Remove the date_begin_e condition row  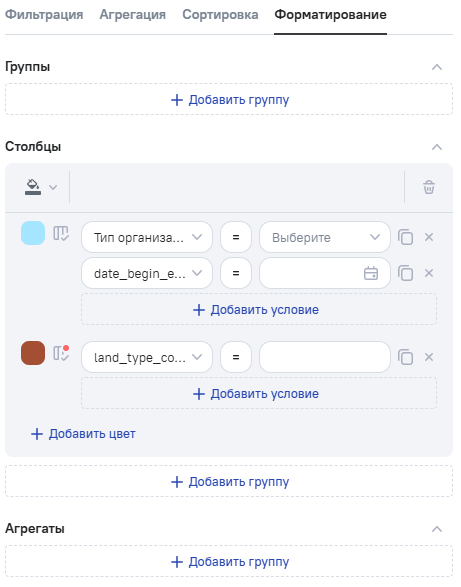[429, 273]
